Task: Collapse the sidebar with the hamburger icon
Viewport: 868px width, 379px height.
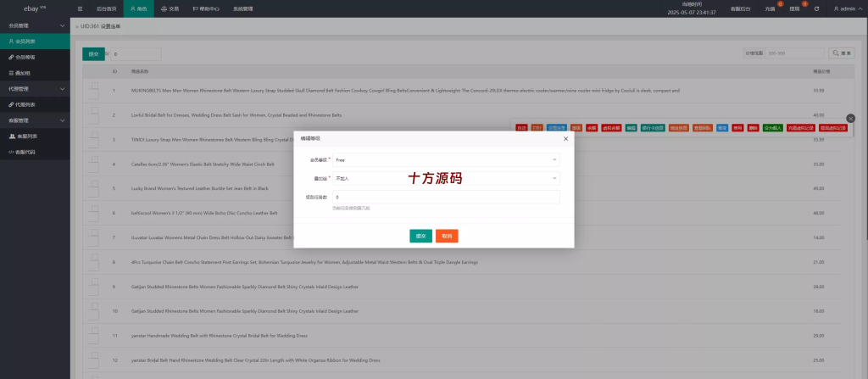Action: [x=81, y=8]
